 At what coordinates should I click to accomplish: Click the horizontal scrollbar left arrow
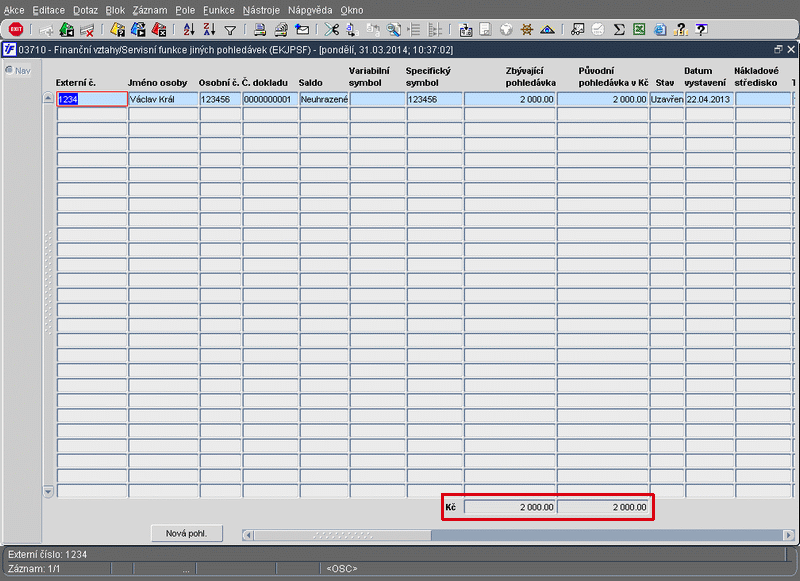pyautogui.click(x=248, y=535)
